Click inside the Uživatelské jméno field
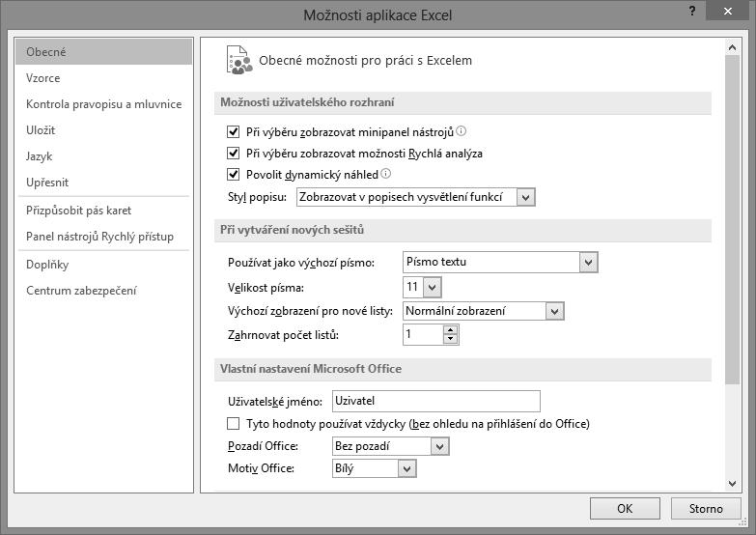This screenshot has width=756, height=535. [x=435, y=401]
